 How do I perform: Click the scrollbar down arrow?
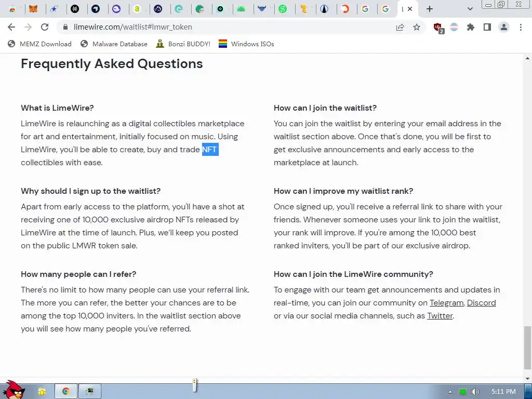pyautogui.click(x=527, y=379)
